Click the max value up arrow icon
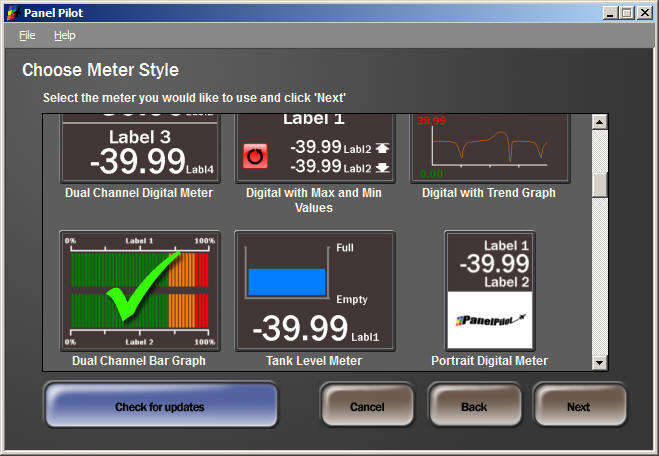The image size is (659, 456). pyautogui.click(x=382, y=148)
